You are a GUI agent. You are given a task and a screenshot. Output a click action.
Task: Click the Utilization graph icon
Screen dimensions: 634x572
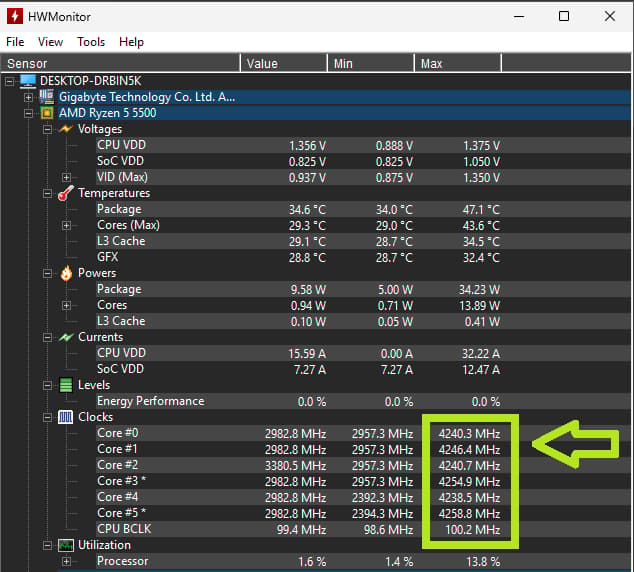(x=66, y=545)
